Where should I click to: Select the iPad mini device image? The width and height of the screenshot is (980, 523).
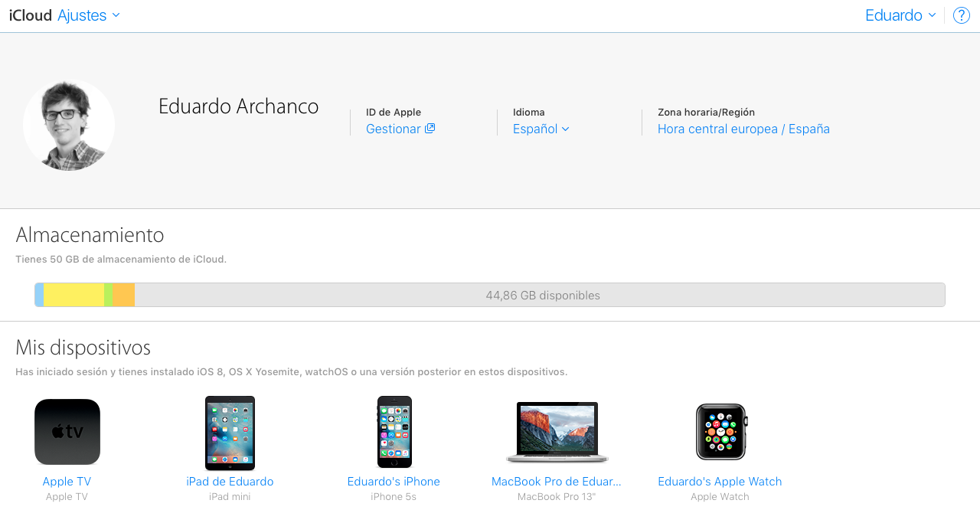[230, 433]
